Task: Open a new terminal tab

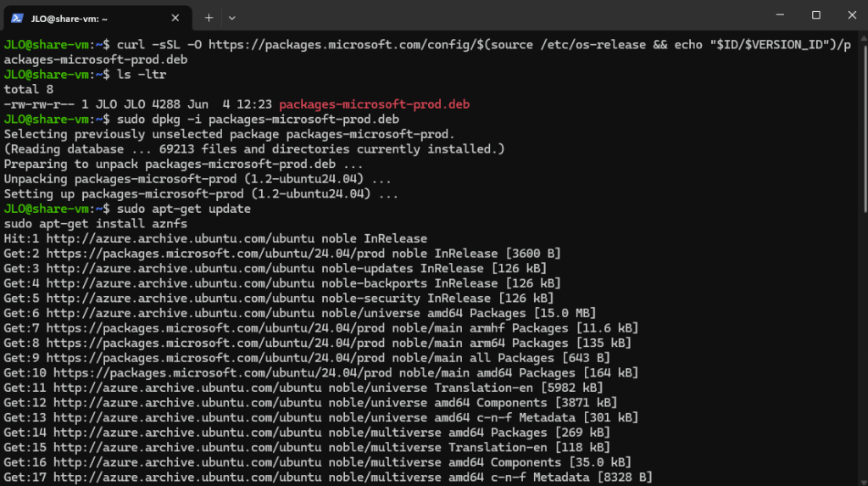Action: pos(209,19)
